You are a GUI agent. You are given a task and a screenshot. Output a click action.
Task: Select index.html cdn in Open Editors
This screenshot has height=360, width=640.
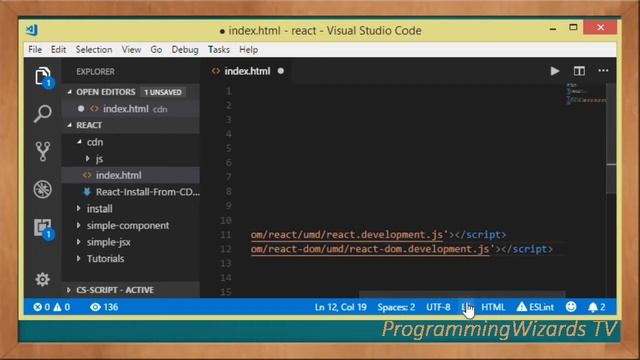coord(131,109)
